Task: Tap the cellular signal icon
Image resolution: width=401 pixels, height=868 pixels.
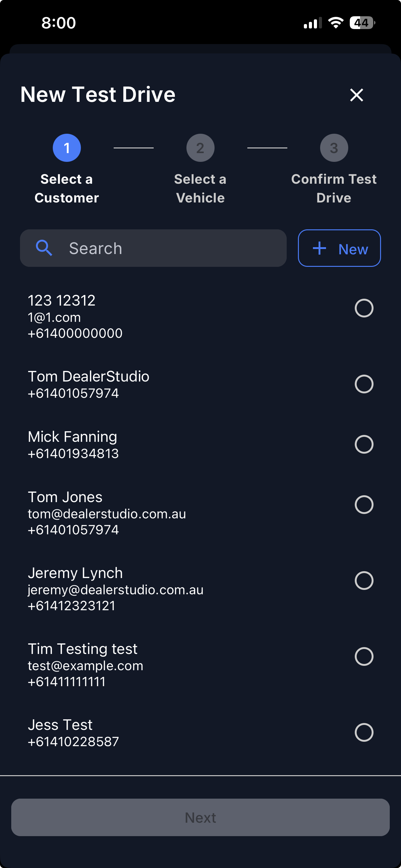Action: coord(312,23)
